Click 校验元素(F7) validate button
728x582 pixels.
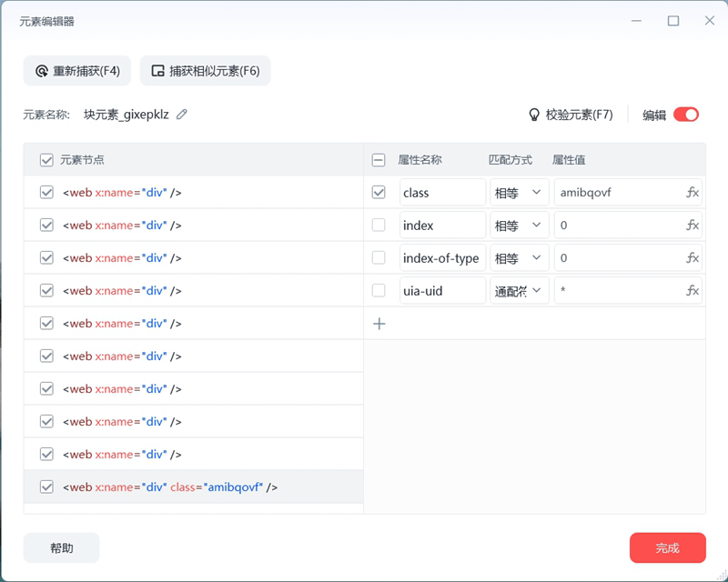tap(571, 115)
